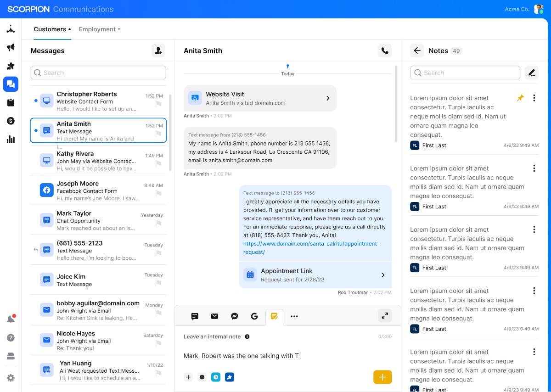Focus the Messages search field
The height and width of the screenshot is (392, 551).
(x=98, y=73)
